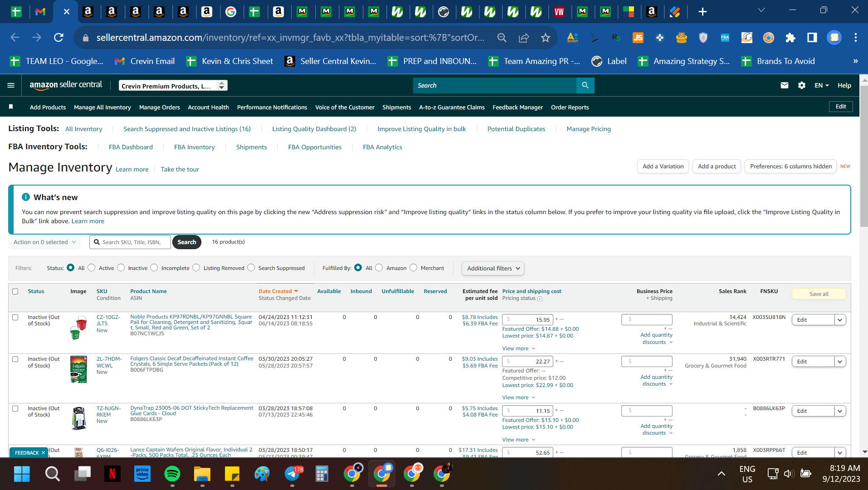Check the DynaTrap row checkbox
Screen dimensions: 868x490
(15, 408)
